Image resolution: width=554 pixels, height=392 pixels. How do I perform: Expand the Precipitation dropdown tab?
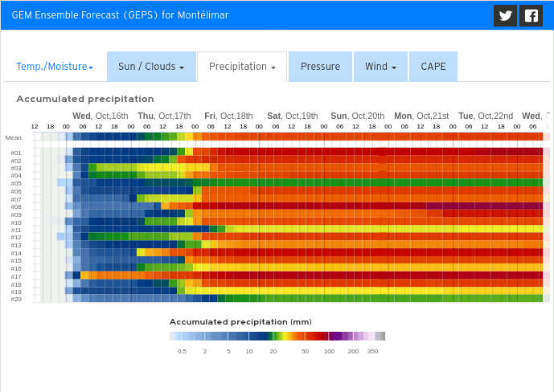click(x=242, y=67)
